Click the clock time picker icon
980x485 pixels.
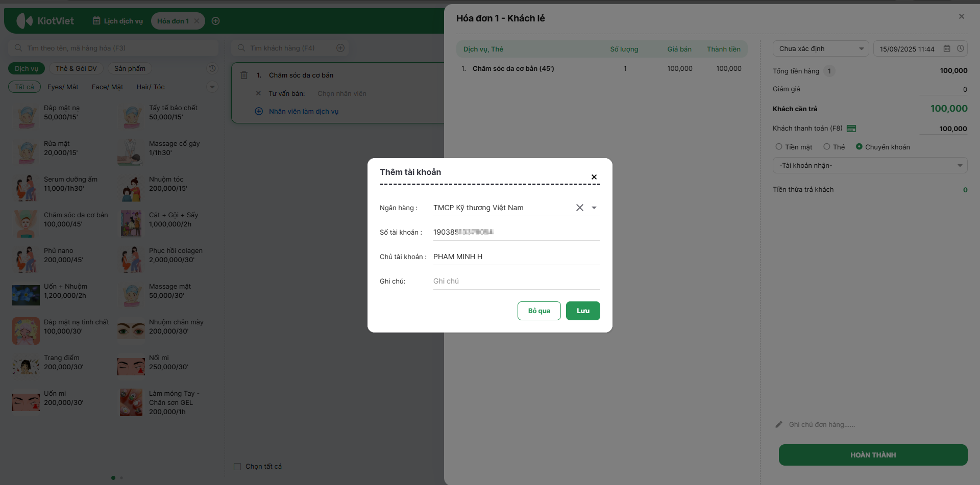point(961,49)
